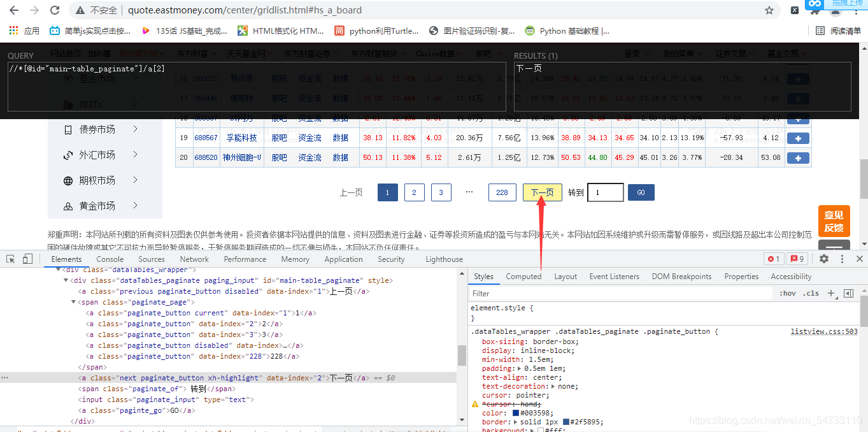
Task: Open 数据 link in the 孚能科技 row
Action: pyautogui.click(x=340, y=138)
